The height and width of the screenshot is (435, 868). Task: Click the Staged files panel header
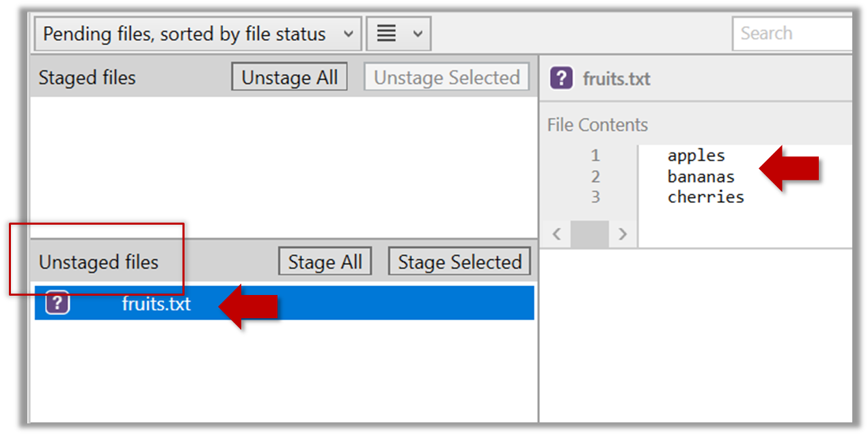87,78
